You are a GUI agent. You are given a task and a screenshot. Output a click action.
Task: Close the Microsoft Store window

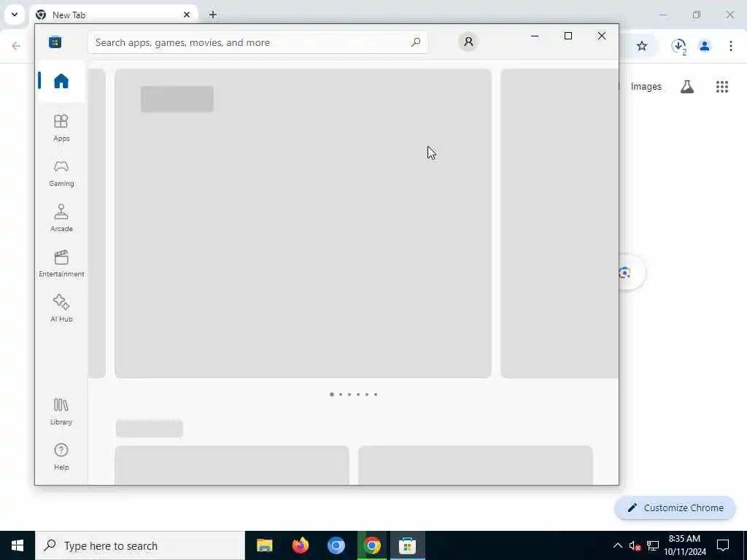coord(602,36)
